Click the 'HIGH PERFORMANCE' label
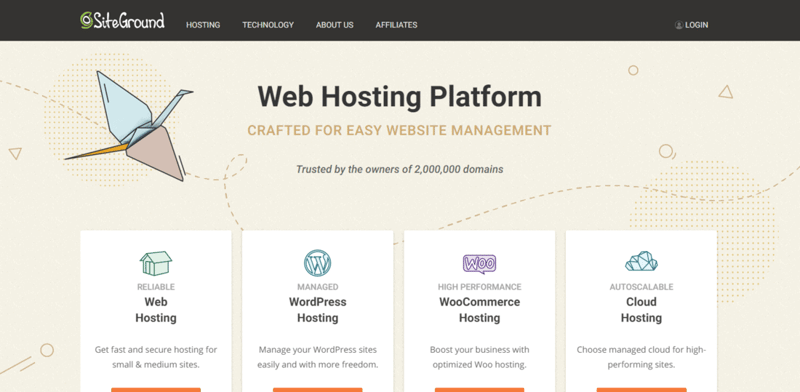800x392 pixels. 479,287
